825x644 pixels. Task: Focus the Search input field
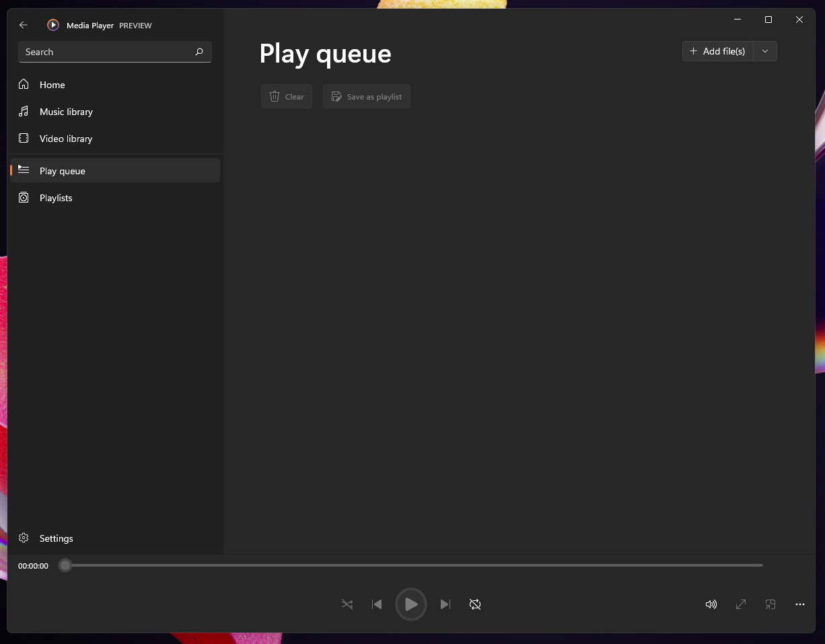click(115, 52)
